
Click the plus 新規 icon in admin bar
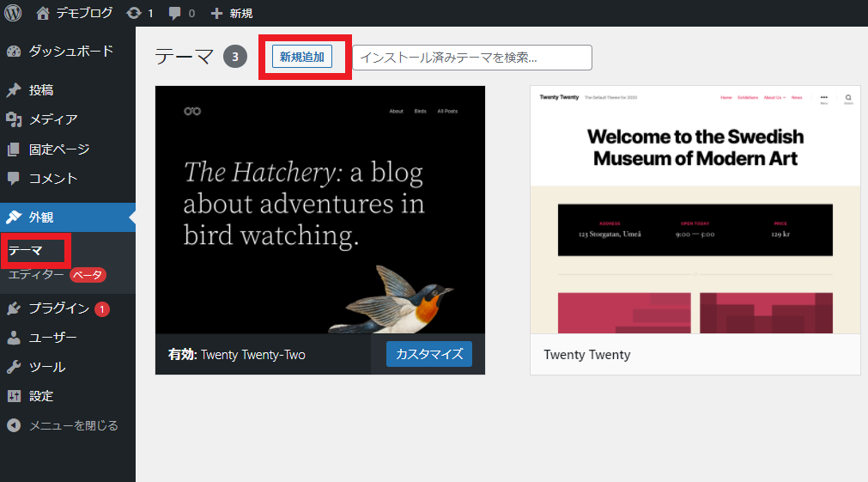(217, 13)
